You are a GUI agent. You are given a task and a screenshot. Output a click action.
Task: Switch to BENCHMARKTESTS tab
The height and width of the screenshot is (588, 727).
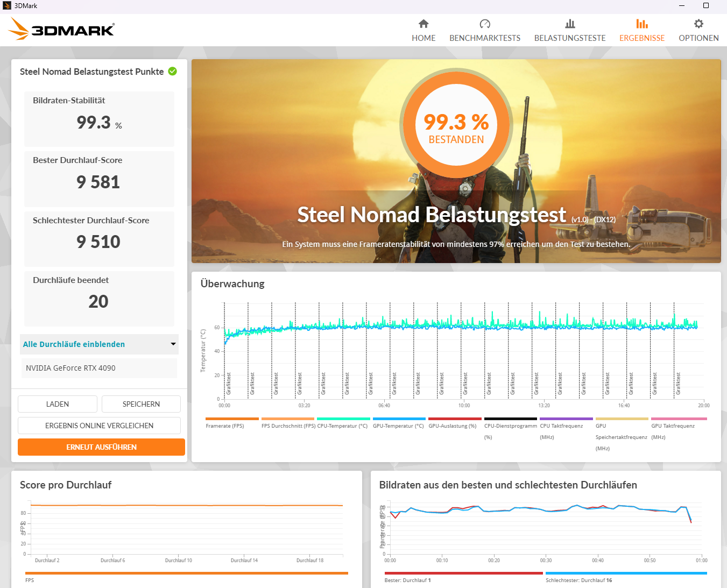point(485,31)
